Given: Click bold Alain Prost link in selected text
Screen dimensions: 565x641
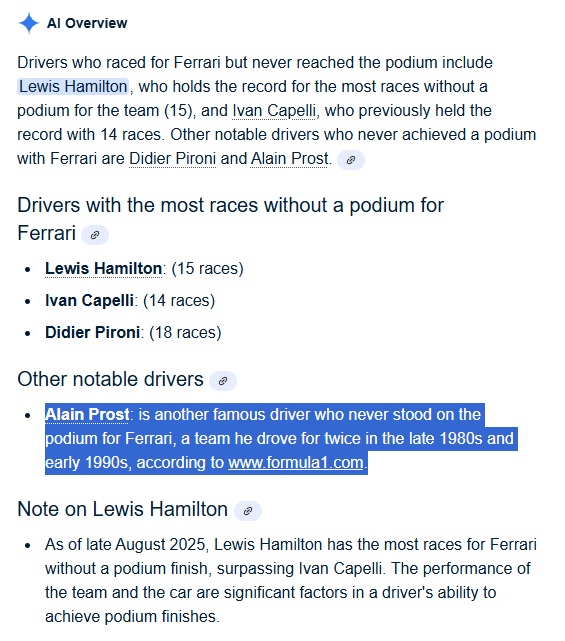Looking at the screenshot, I should pos(87,415).
